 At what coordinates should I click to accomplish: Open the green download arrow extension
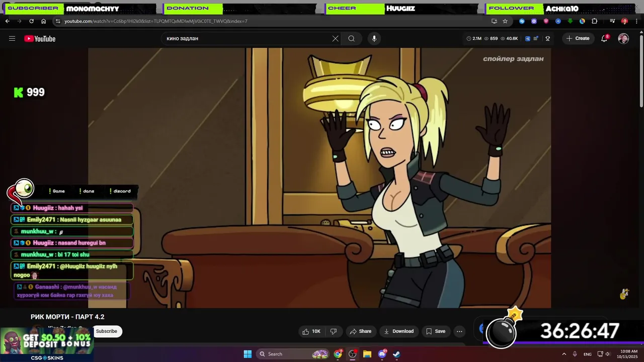[x=570, y=21]
